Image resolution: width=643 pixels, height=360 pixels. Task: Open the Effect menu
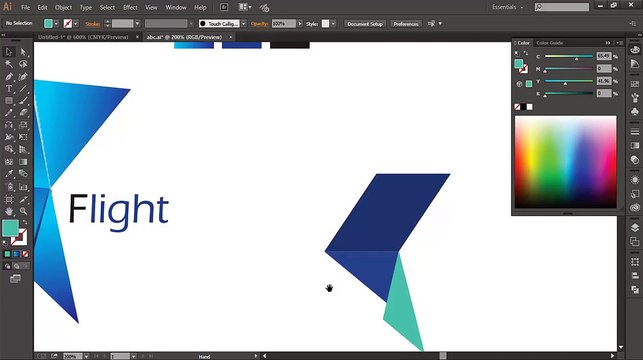tap(130, 7)
